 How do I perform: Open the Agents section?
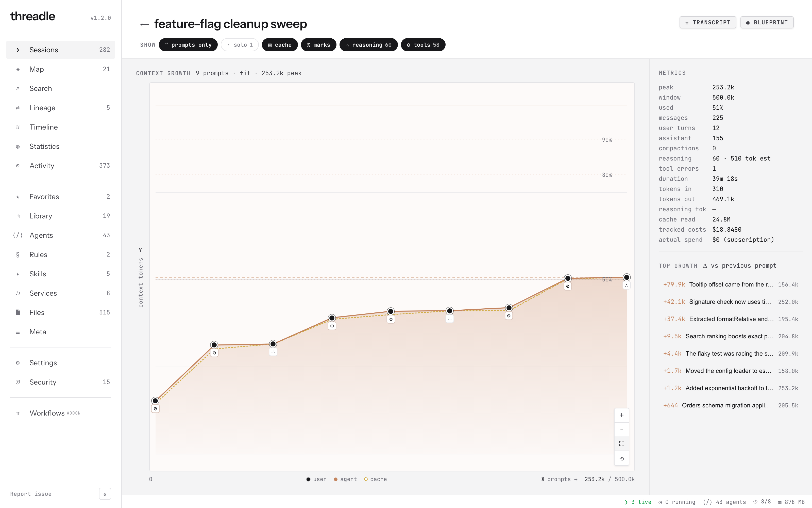[x=60, y=235]
